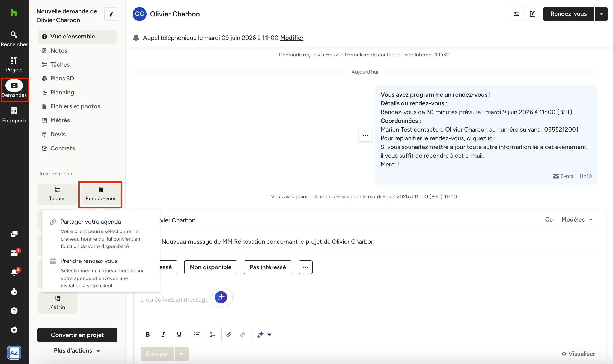Image resolution: width=613 pixels, height=364 pixels.
Task: Click the black Rendez-vous header button
Action: pyautogui.click(x=569, y=14)
